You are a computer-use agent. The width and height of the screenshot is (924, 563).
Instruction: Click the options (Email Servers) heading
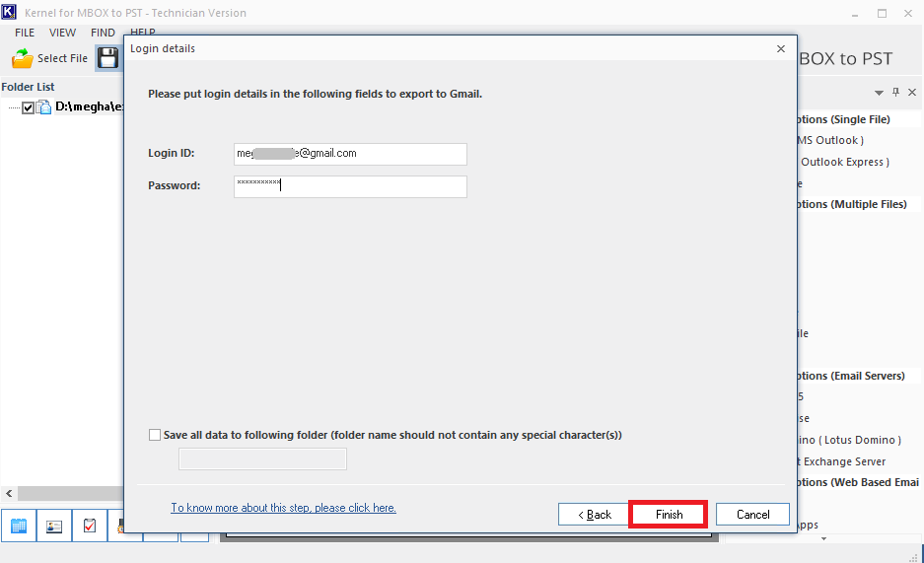(x=851, y=376)
